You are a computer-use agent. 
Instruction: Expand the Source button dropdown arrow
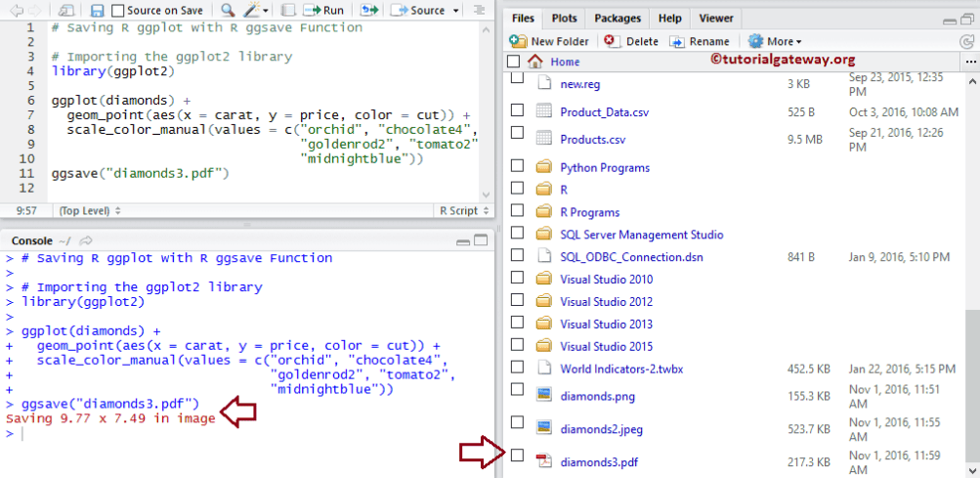tap(455, 11)
